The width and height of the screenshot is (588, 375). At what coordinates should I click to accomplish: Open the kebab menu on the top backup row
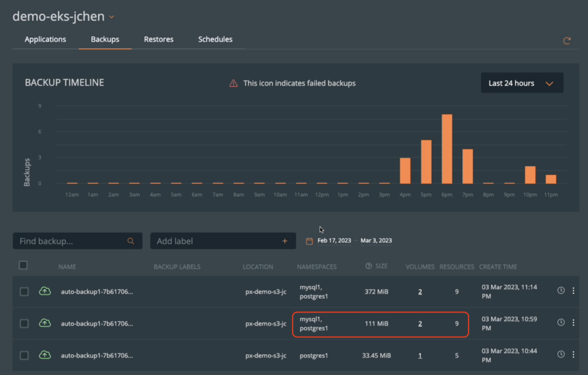[573, 290]
